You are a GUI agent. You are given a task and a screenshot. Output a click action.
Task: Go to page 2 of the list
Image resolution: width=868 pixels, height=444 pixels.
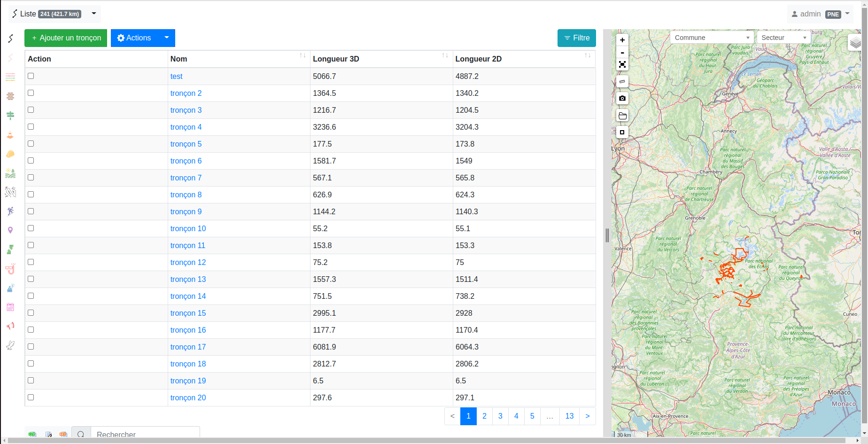(484, 416)
